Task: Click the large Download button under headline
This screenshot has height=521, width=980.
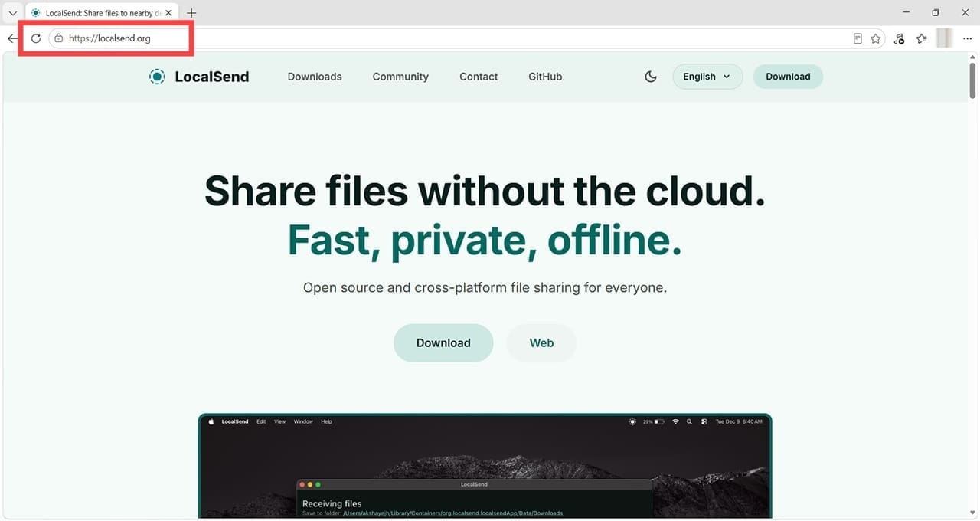Action: click(x=443, y=343)
